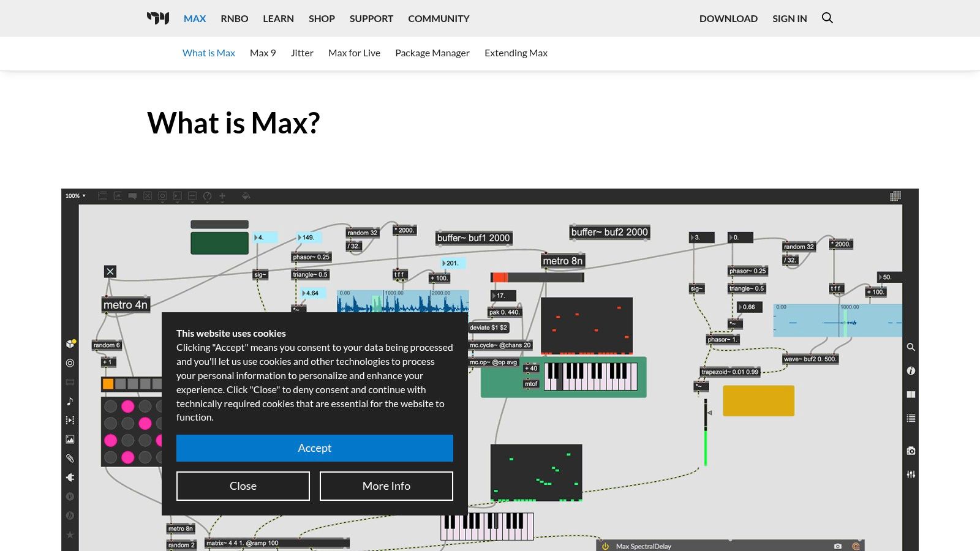Toggle the orange first step in sequencer row
Image resolution: width=980 pixels, height=551 pixels.
click(108, 384)
